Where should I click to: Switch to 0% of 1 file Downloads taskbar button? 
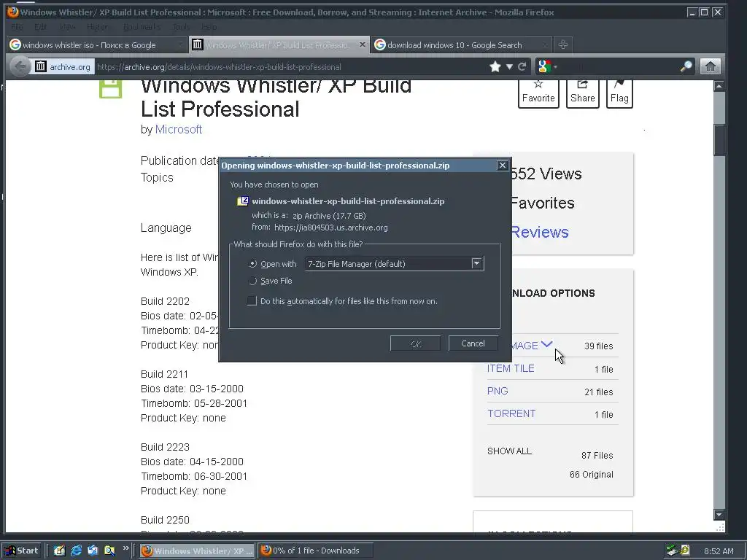(x=315, y=551)
